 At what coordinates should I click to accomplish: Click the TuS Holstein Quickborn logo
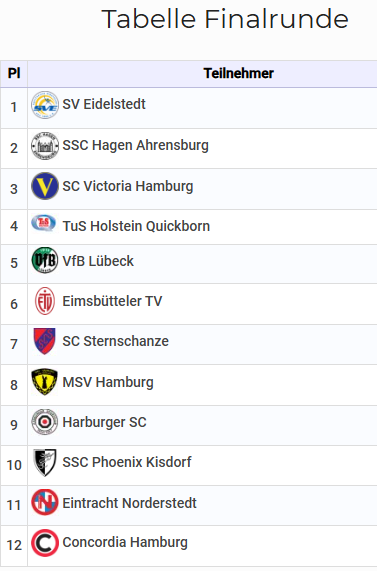[44, 223]
